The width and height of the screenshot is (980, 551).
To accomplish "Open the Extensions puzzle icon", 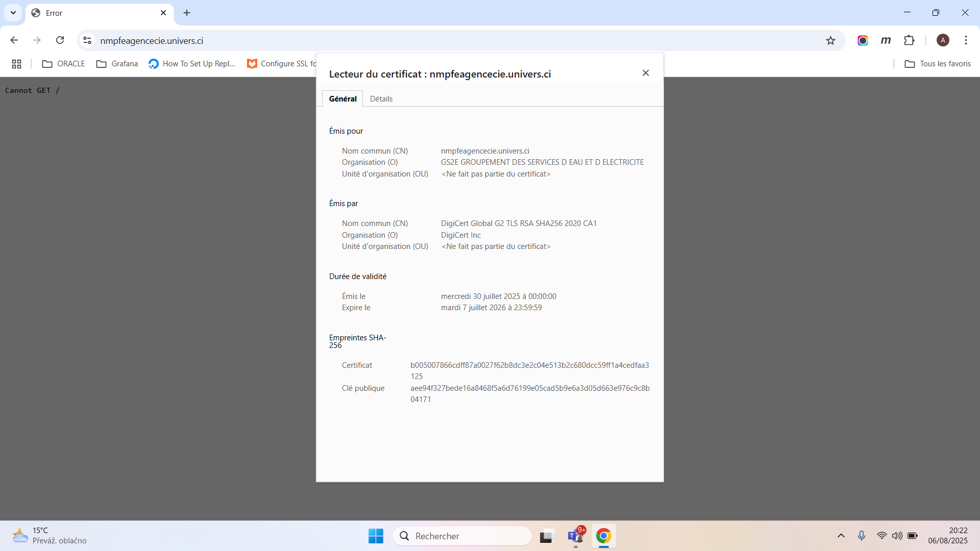I will click(x=909, y=40).
